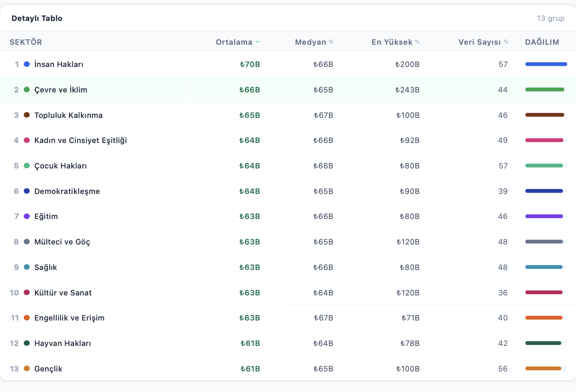Click Engellilik ve Erişim maximum ₺71B

[410, 318]
